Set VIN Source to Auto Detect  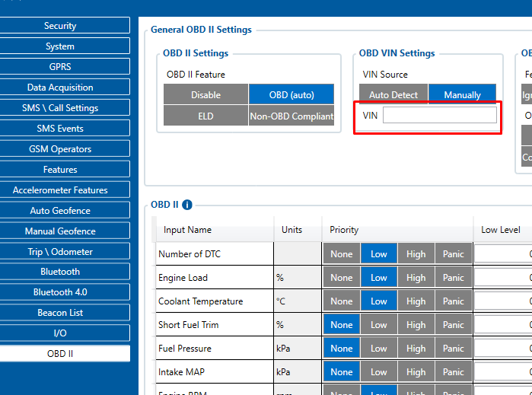pos(393,95)
